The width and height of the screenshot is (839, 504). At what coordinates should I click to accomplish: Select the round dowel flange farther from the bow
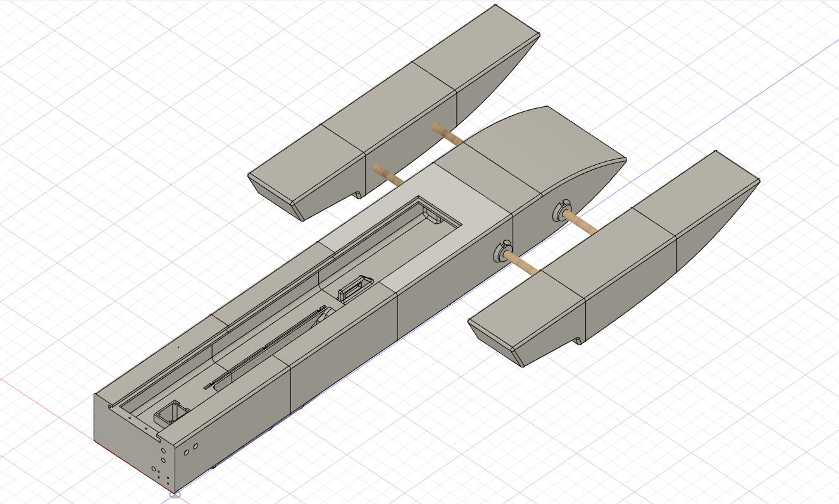click(502, 251)
